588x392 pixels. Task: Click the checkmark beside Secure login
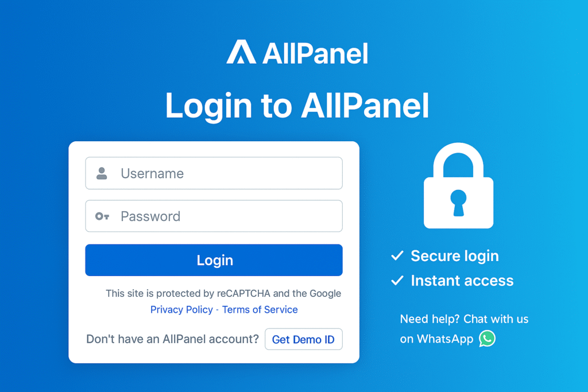(397, 255)
